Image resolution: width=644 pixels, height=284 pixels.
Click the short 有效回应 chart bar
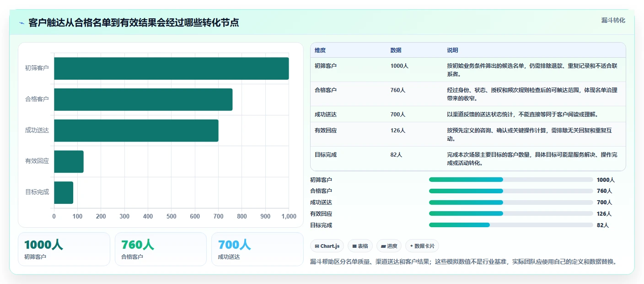(69, 162)
